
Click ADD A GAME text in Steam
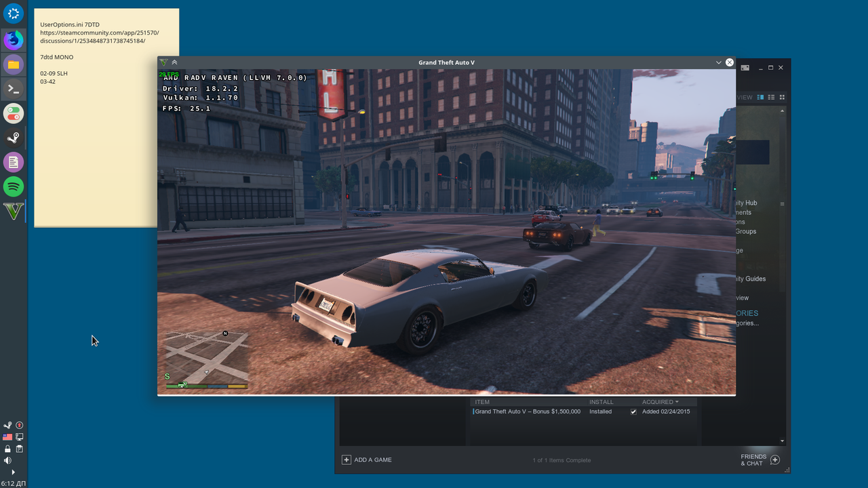[373, 460]
